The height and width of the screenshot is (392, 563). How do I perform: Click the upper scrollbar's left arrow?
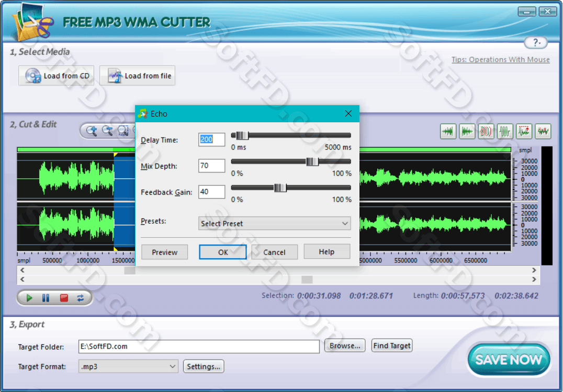[x=22, y=270]
